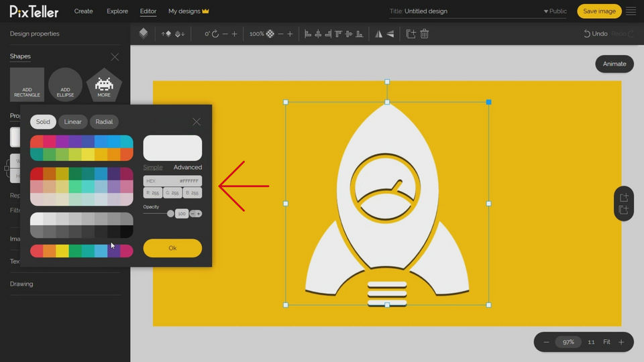Image resolution: width=644 pixels, height=362 pixels.
Task: Set canvas zoom to 1:1
Action: tap(591, 342)
